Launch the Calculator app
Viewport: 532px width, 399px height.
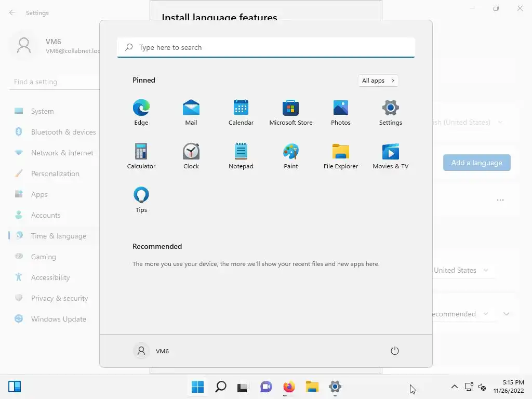coord(141,156)
